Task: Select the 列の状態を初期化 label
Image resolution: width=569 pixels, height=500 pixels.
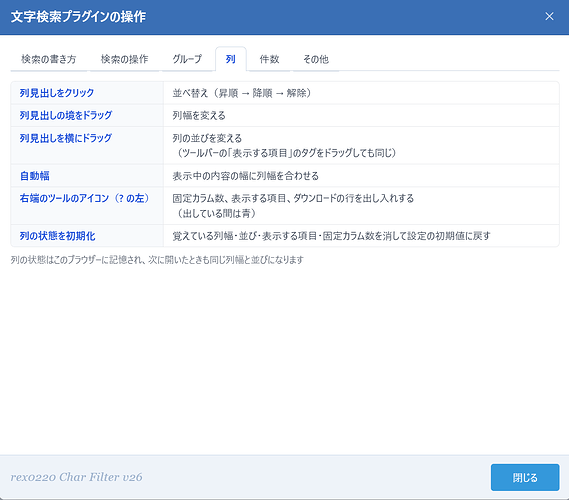Action: (x=57, y=236)
